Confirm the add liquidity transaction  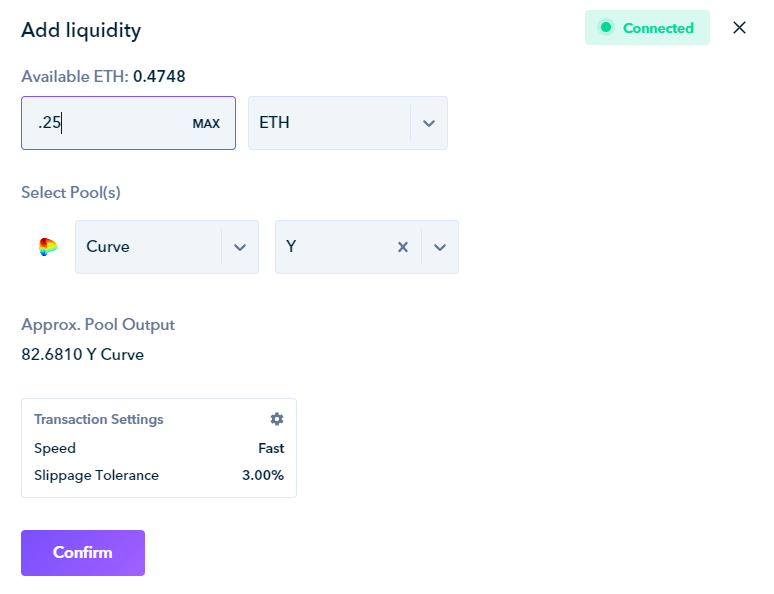83,553
